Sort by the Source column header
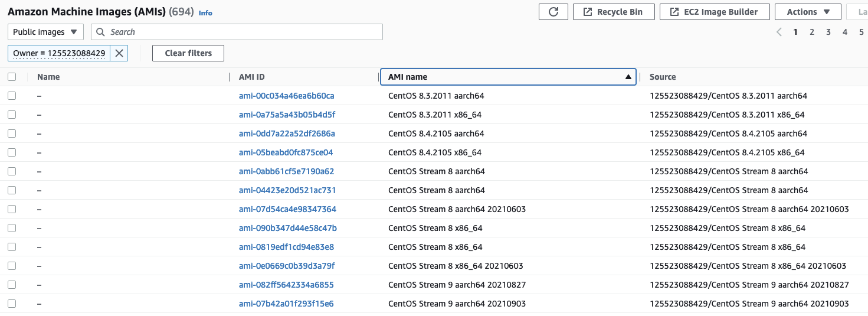The height and width of the screenshot is (316, 868). point(663,77)
